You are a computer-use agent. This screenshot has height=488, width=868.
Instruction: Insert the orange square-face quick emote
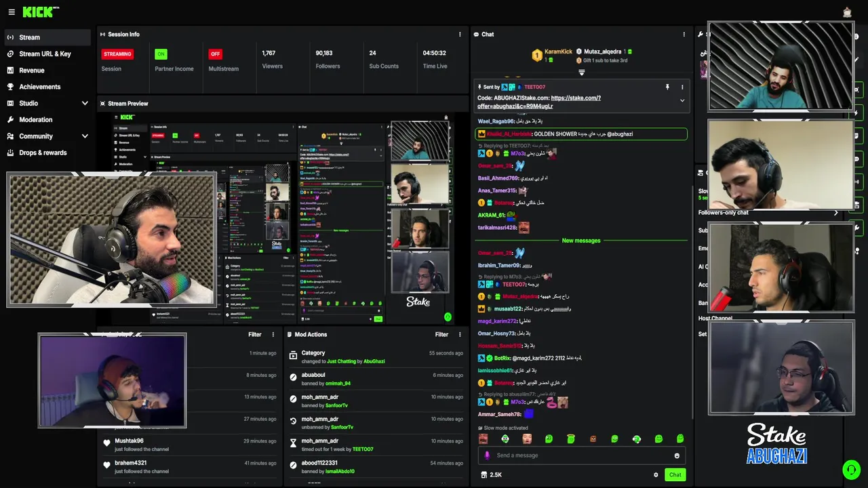[x=593, y=439]
